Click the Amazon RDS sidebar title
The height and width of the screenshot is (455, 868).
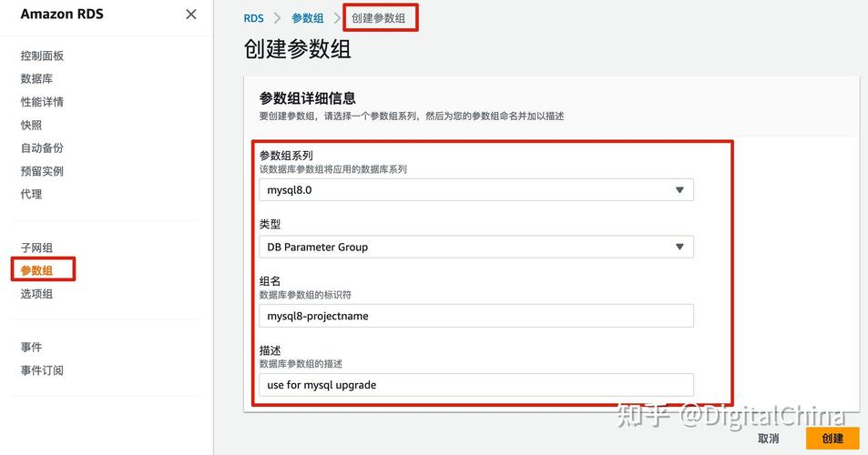[62, 15]
